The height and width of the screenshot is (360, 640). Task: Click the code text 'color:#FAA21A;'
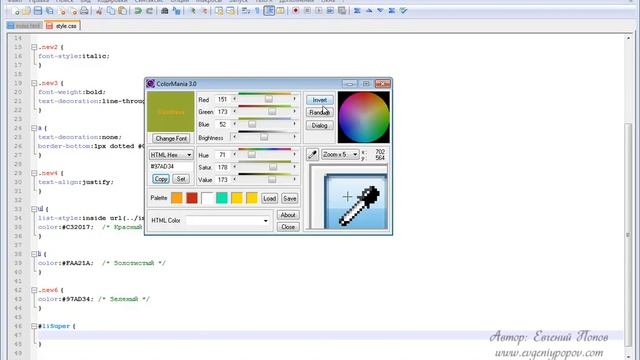(x=66, y=263)
